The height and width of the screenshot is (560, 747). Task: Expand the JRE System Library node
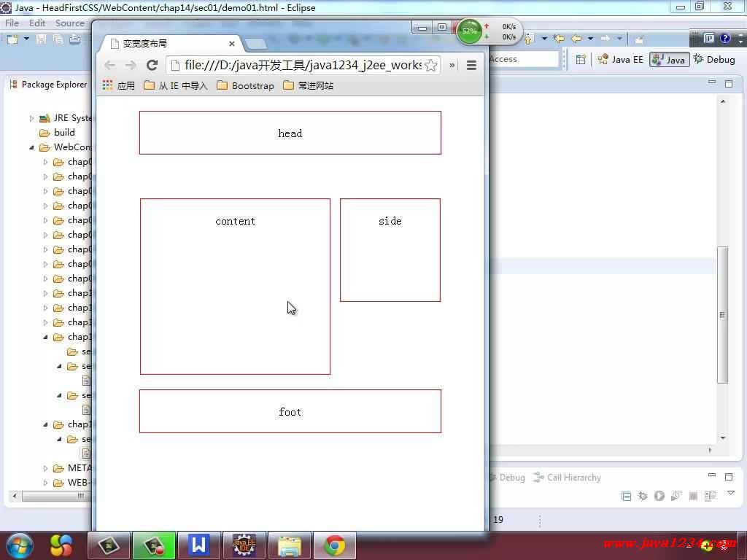[x=31, y=118]
